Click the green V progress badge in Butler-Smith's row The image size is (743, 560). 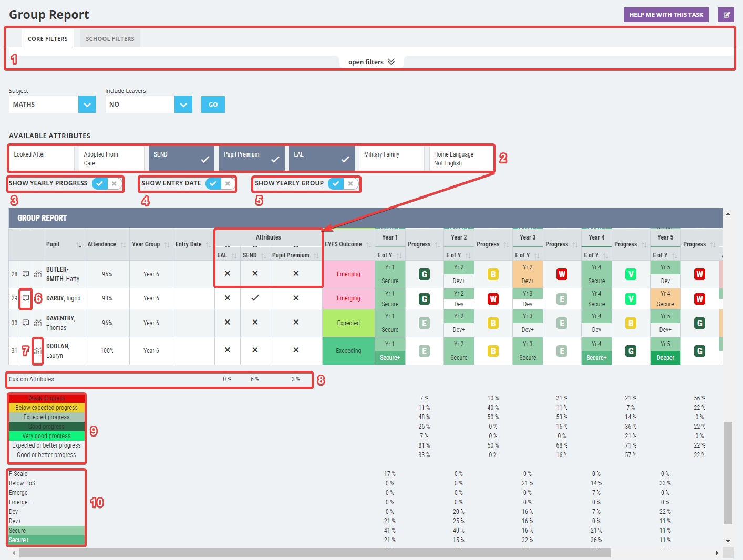(x=631, y=274)
